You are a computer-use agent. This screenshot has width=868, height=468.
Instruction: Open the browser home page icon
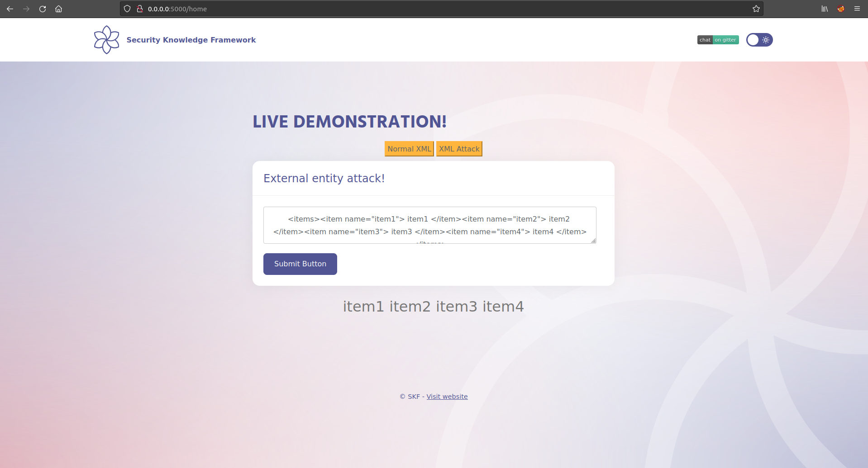(58, 9)
